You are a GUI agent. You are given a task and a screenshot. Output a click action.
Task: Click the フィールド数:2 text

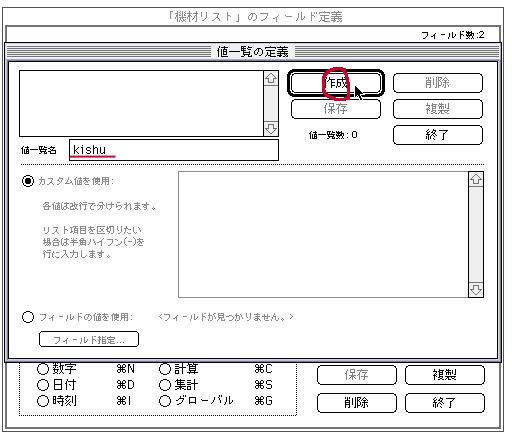(x=452, y=35)
